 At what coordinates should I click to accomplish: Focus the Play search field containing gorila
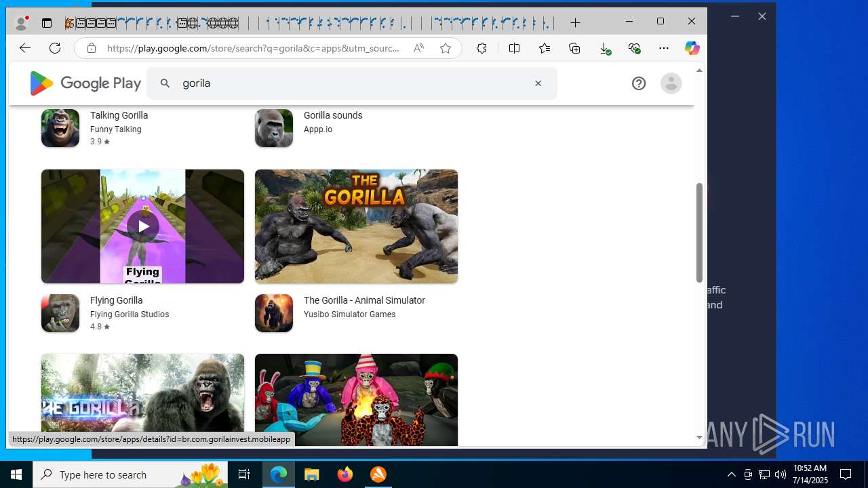[x=352, y=83]
